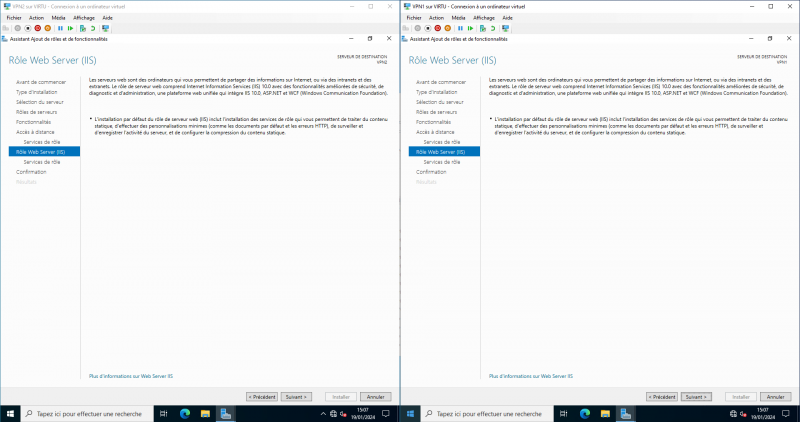
Task: Click orange Save icon in VPN1 toolbar
Action: click(x=447, y=29)
